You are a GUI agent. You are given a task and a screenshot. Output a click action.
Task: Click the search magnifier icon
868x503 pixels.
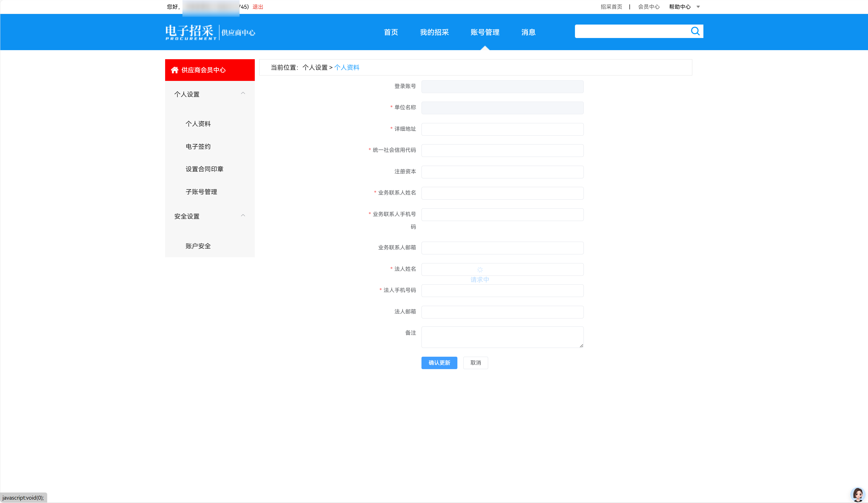[695, 31]
